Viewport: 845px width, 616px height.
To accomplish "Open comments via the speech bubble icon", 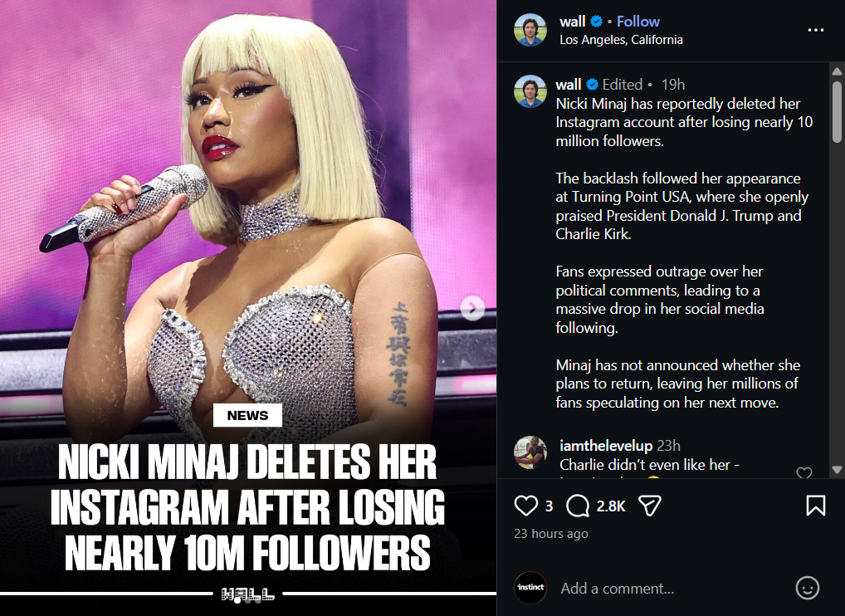I will (x=578, y=505).
